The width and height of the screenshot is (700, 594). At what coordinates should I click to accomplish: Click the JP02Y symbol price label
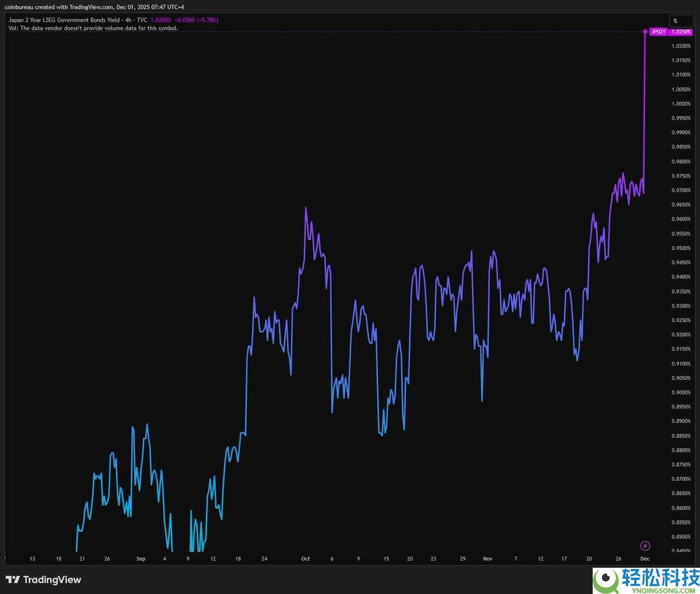tap(659, 32)
